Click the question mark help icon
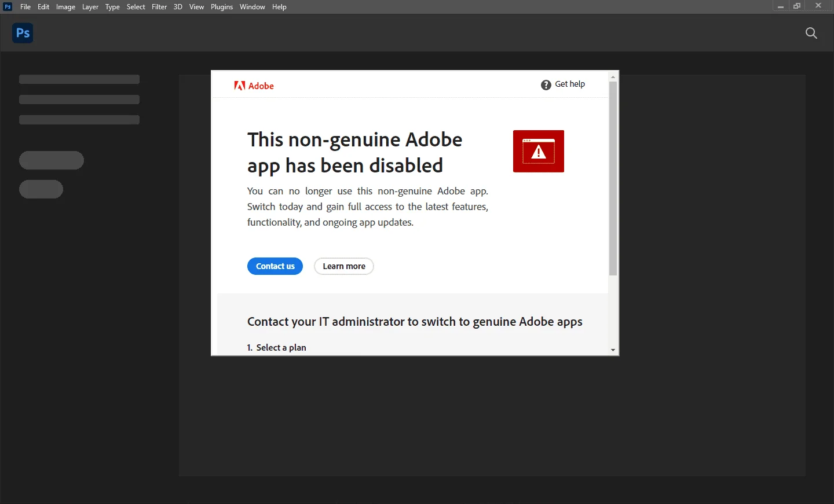 (x=546, y=85)
